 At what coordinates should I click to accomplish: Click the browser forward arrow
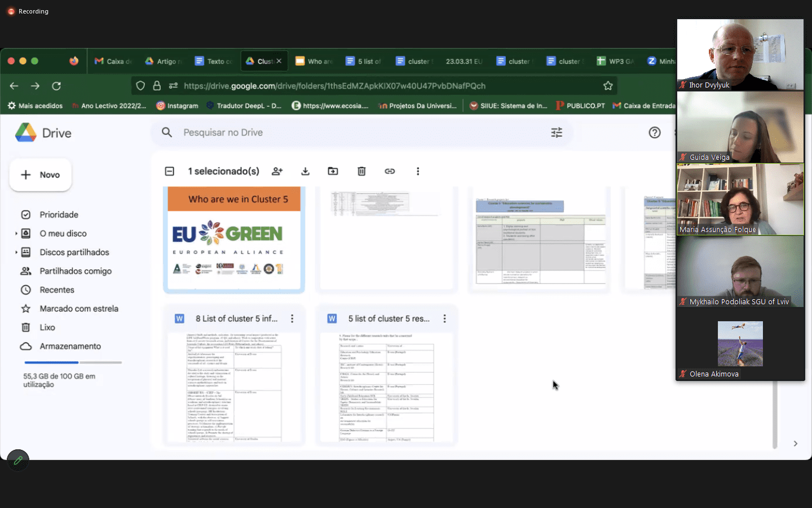(35, 86)
